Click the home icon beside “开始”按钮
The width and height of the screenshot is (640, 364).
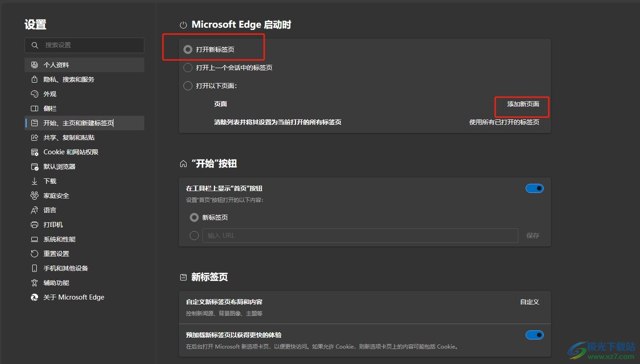click(x=183, y=164)
